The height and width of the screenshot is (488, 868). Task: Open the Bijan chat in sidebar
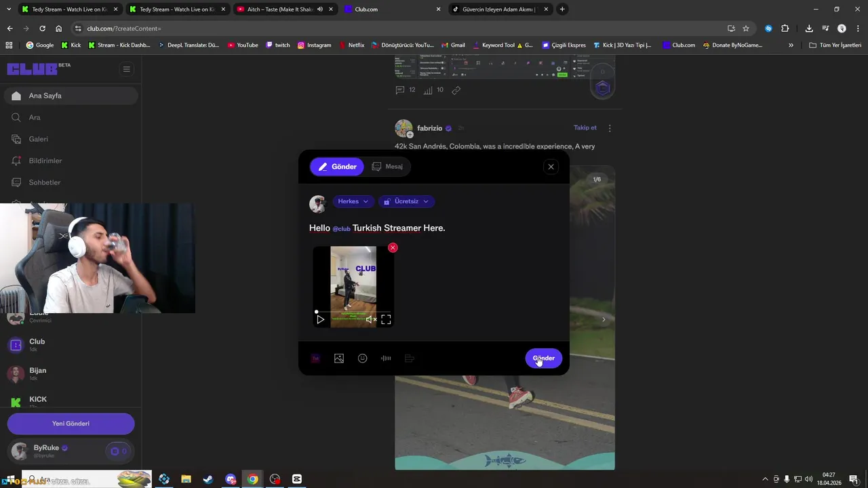click(71, 373)
